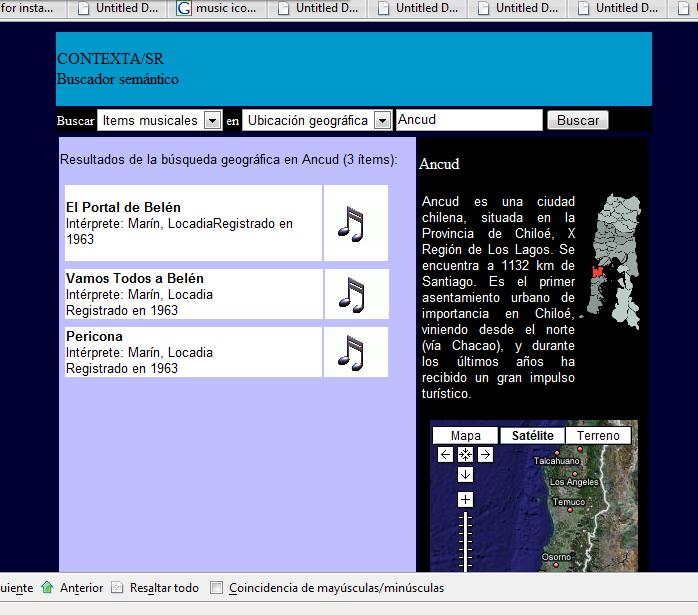Image resolution: width=698 pixels, height=615 pixels.
Task: Open the El Portal de Belén result title
Action: 123,207
